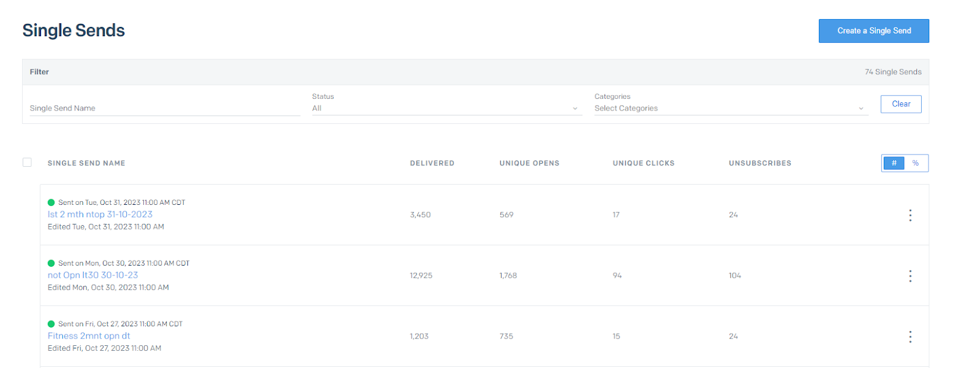Click unique clicks value 94
Viewport: 980px width, 368px height.
pos(617,275)
